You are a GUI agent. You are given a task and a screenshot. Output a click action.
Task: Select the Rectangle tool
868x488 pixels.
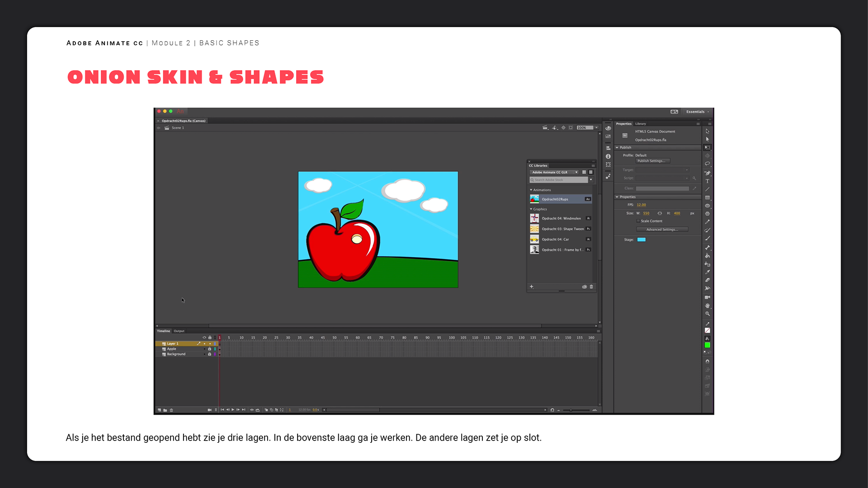click(x=708, y=197)
